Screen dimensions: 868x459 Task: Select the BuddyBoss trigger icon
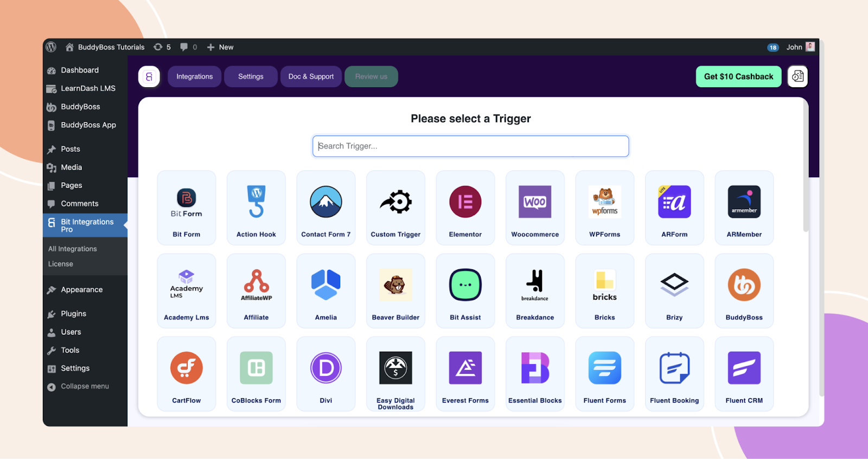(744, 285)
